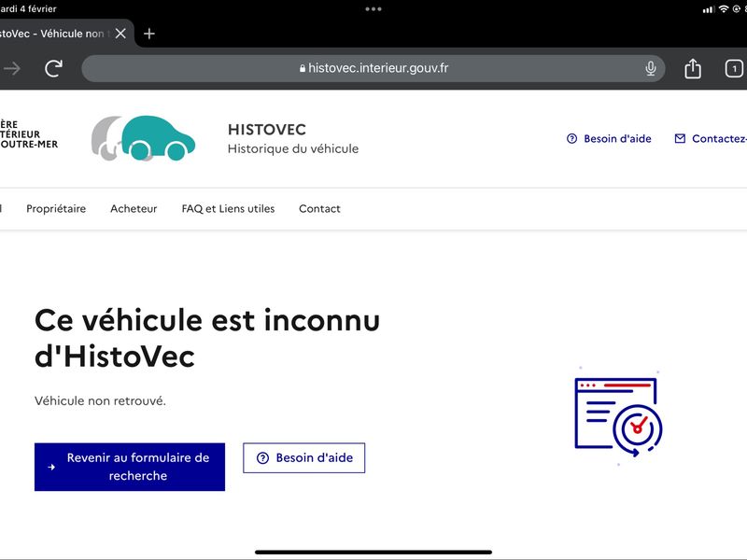Click the 'Véhicule non retrouvé.' text
747x560 pixels.
click(x=100, y=401)
